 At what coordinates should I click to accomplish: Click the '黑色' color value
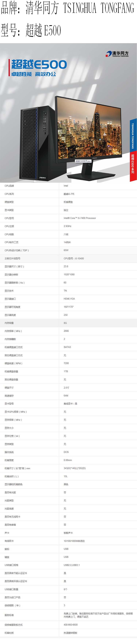(66, 484)
